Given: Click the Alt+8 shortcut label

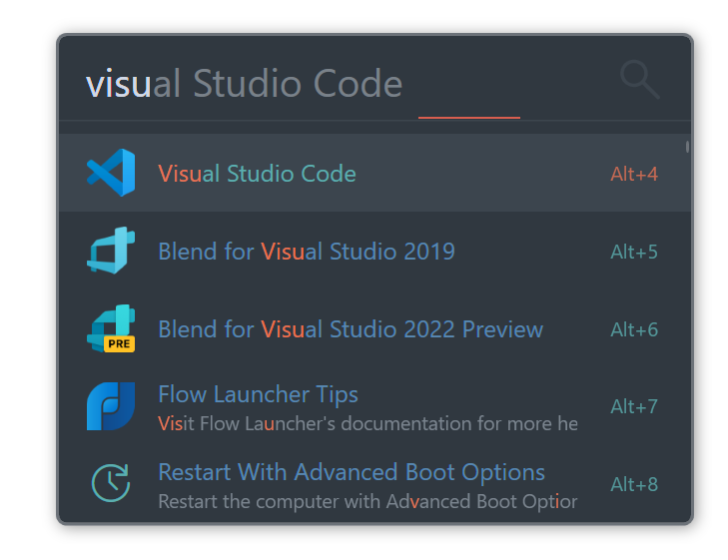Looking at the screenshot, I should 634,484.
